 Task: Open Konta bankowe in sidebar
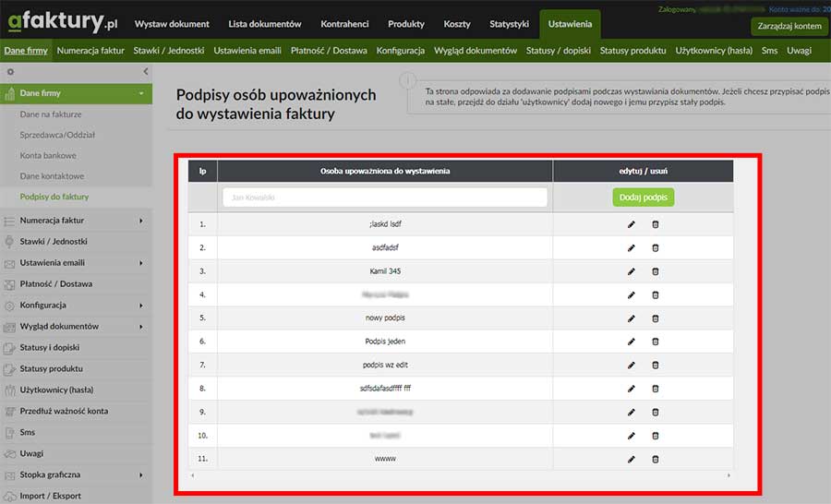[48, 155]
